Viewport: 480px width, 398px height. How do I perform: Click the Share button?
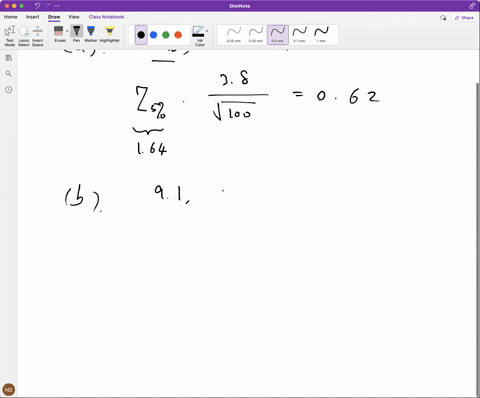(464, 18)
